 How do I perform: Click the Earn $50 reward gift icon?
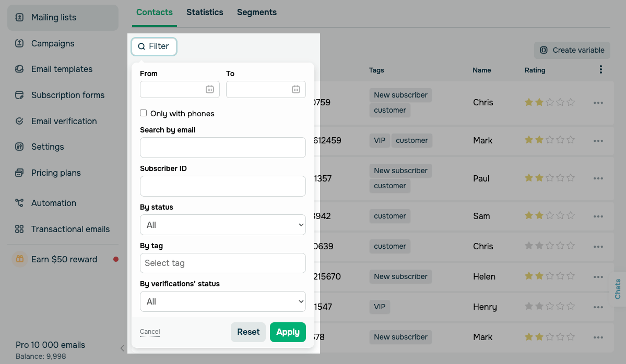[x=19, y=259]
